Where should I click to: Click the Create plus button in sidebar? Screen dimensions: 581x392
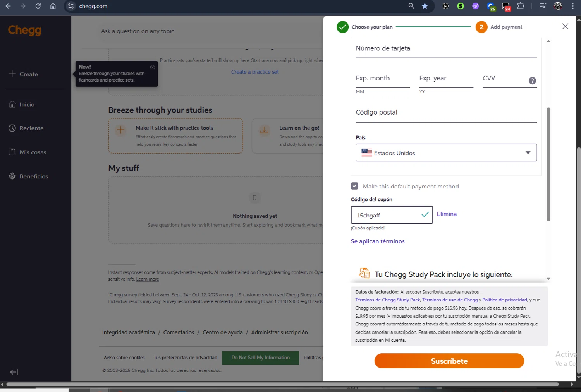pos(23,74)
